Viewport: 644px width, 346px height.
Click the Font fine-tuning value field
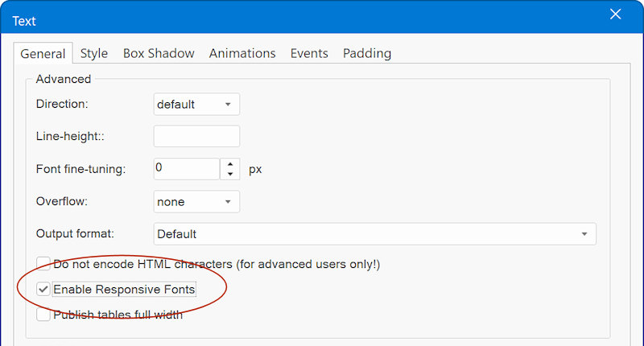(x=186, y=169)
